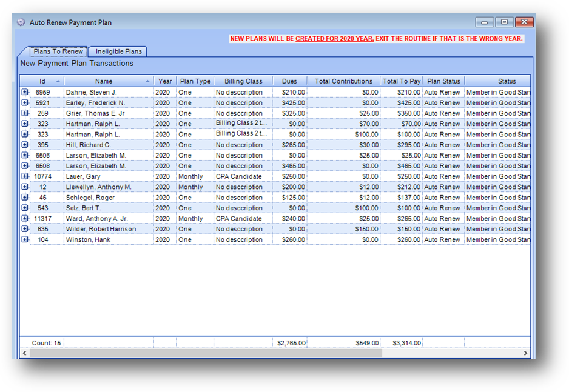This screenshot has height=392, width=569.
Task: Click the CPA Candidate cell in Ward's row
Action: [x=243, y=219]
